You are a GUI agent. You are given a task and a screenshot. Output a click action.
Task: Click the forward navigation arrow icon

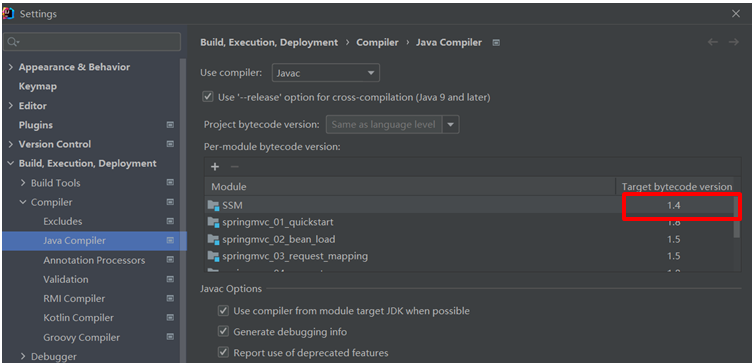click(734, 42)
